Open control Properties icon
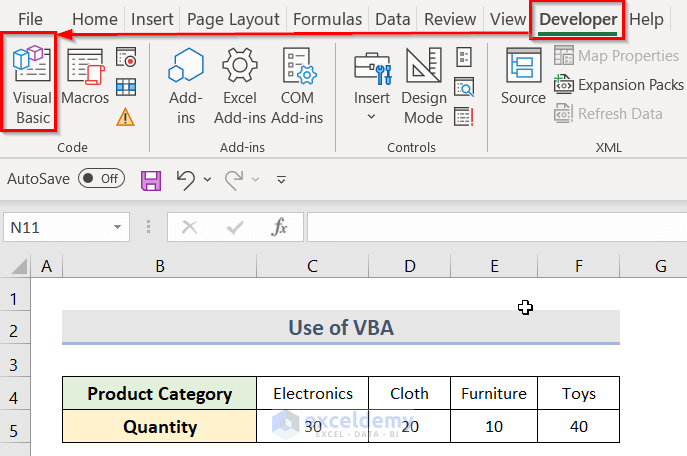Viewport: 687px width, 456px height. click(x=464, y=57)
